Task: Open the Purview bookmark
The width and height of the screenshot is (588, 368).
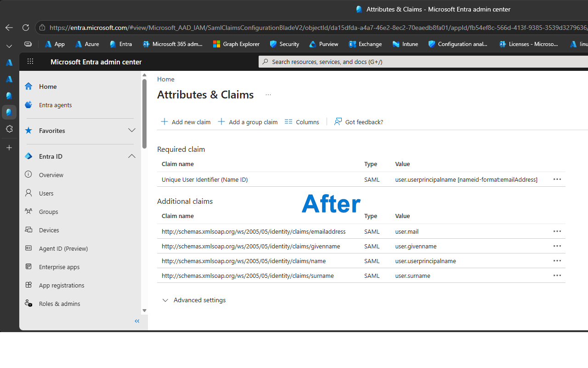Action: (324, 44)
